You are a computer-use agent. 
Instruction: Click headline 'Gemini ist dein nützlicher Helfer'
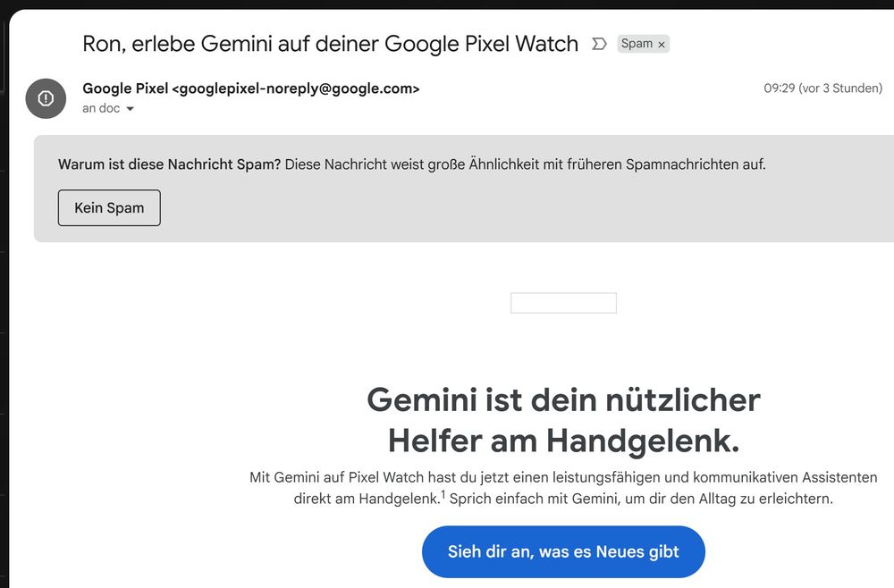pos(563,420)
